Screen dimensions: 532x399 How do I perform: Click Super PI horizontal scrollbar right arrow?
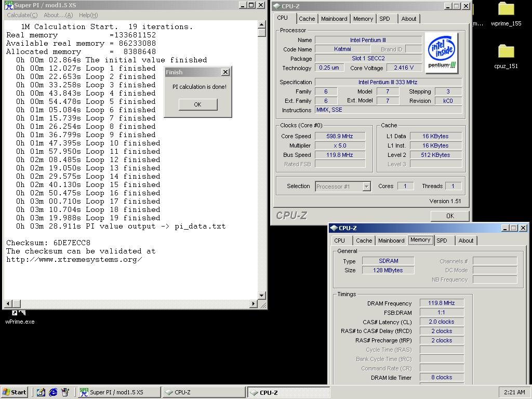pos(253,303)
